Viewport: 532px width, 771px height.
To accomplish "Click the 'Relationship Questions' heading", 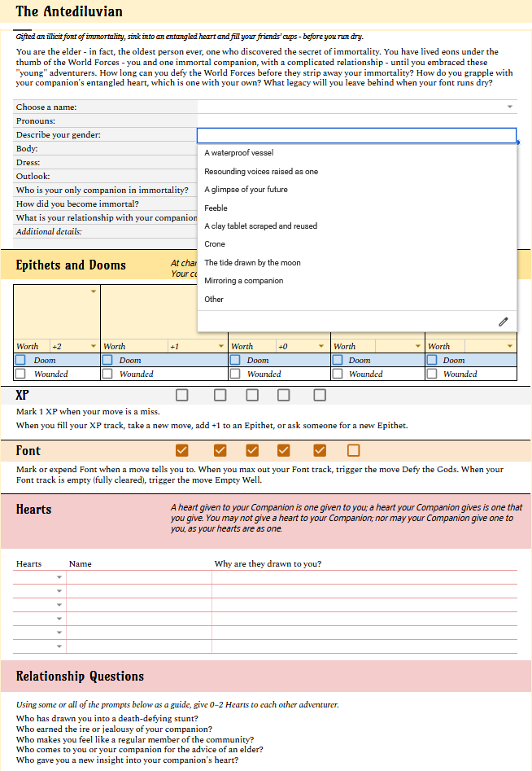I will pos(80,676).
